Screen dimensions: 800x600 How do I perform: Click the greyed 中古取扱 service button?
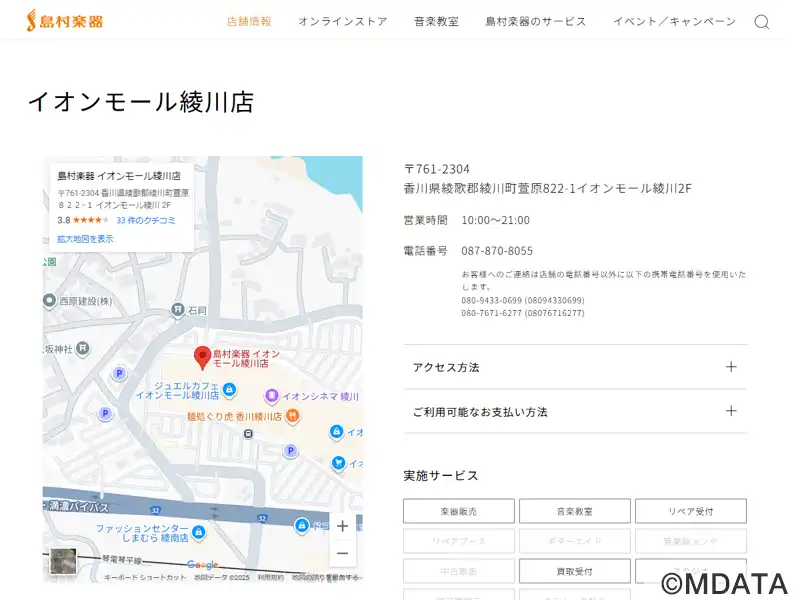(459, 571)
